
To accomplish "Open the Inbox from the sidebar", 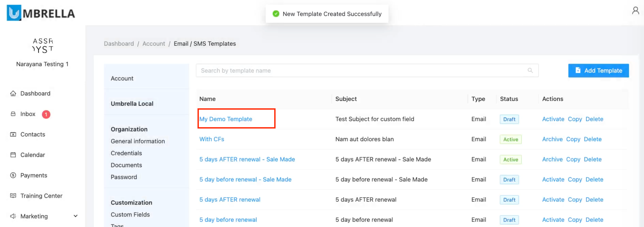I will (28, 114).
